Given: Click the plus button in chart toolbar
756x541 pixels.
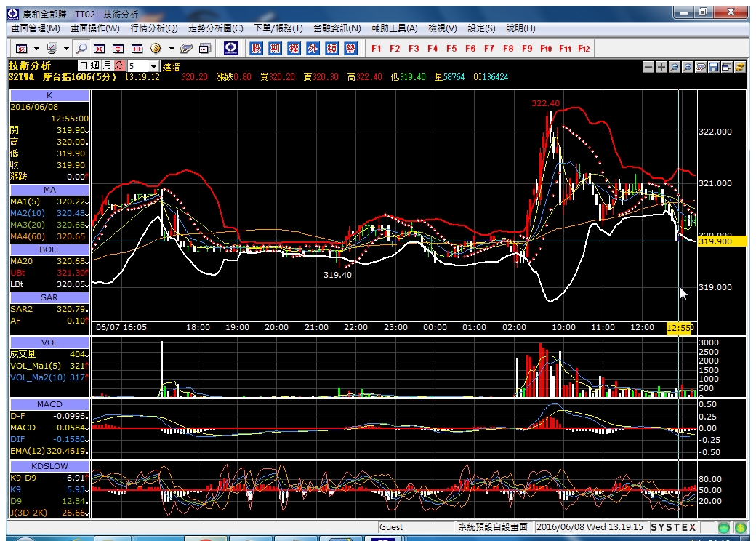Looking at the screenshot, I should (661, 67).
